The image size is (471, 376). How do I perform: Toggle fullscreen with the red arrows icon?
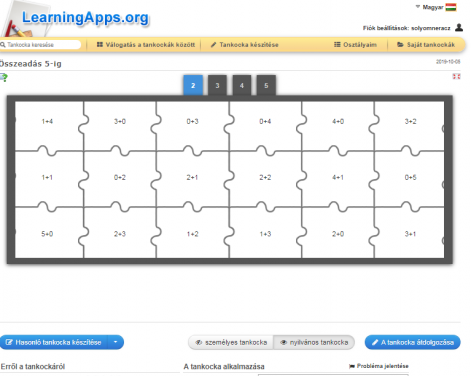tap(456, 77)
